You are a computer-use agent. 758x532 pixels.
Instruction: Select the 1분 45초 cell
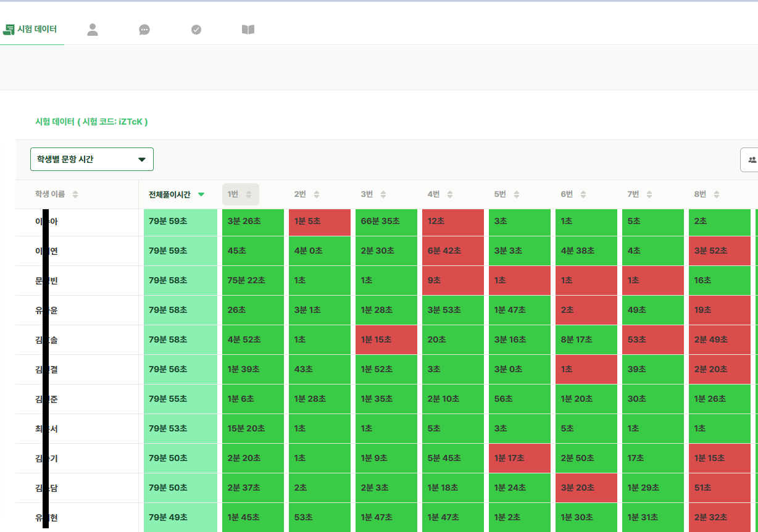pyautogui.click(x=253, y=517)
